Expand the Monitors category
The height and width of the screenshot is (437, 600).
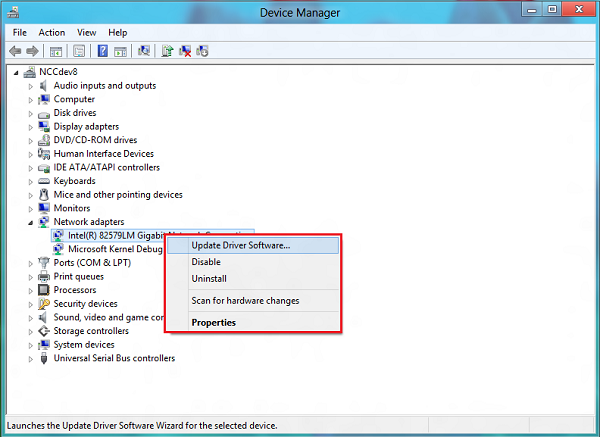(x=31, y=209)
